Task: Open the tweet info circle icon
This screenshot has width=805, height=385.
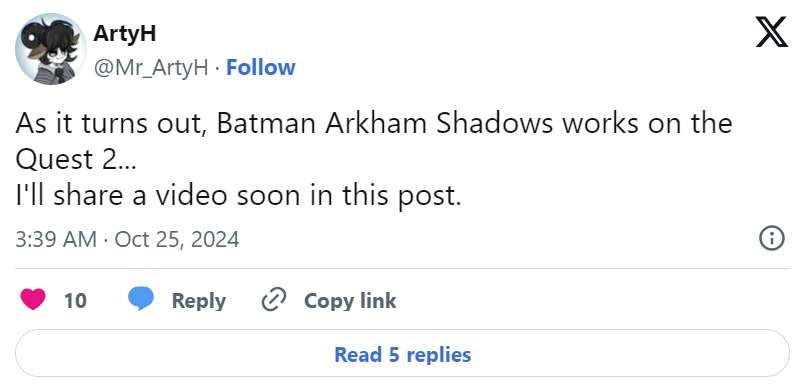Action: click(772, 239)
